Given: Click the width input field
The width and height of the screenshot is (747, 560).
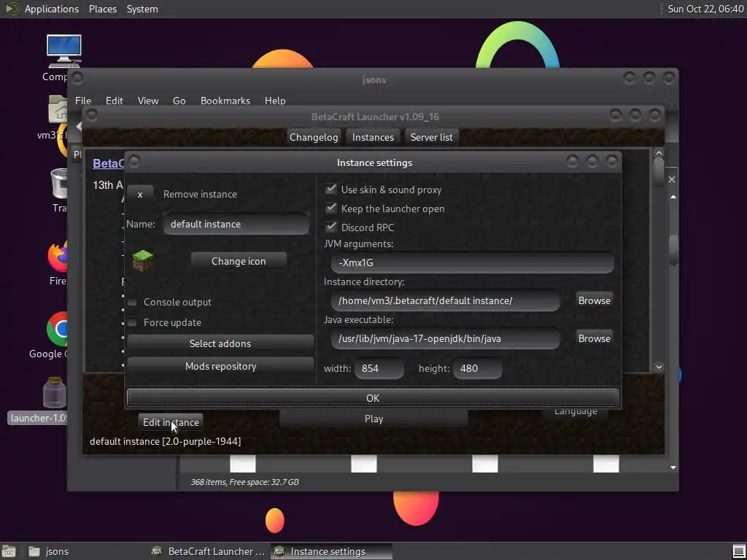Looking at the screenshot, I should [379, 368].
